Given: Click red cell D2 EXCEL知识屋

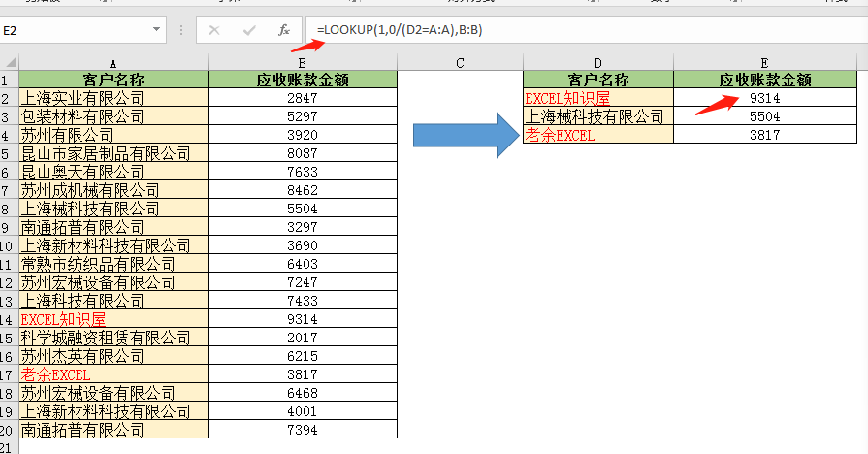Looking at the screenshot, I should tap(597, 98).
